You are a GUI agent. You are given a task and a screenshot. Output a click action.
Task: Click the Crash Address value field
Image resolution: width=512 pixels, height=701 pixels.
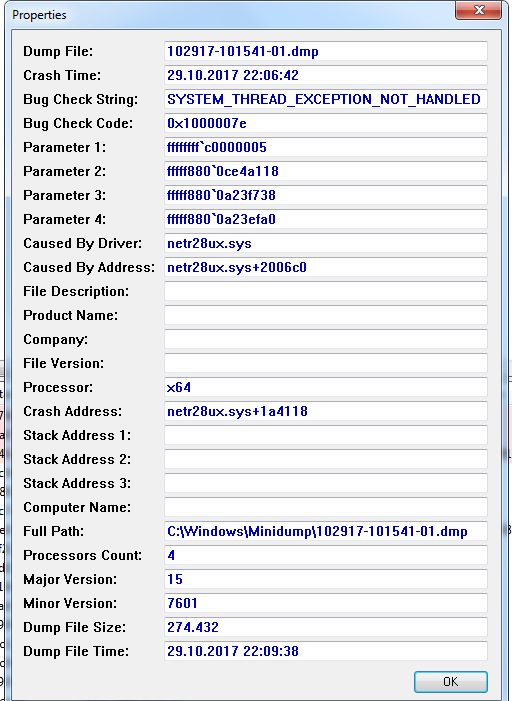[326, 411]
